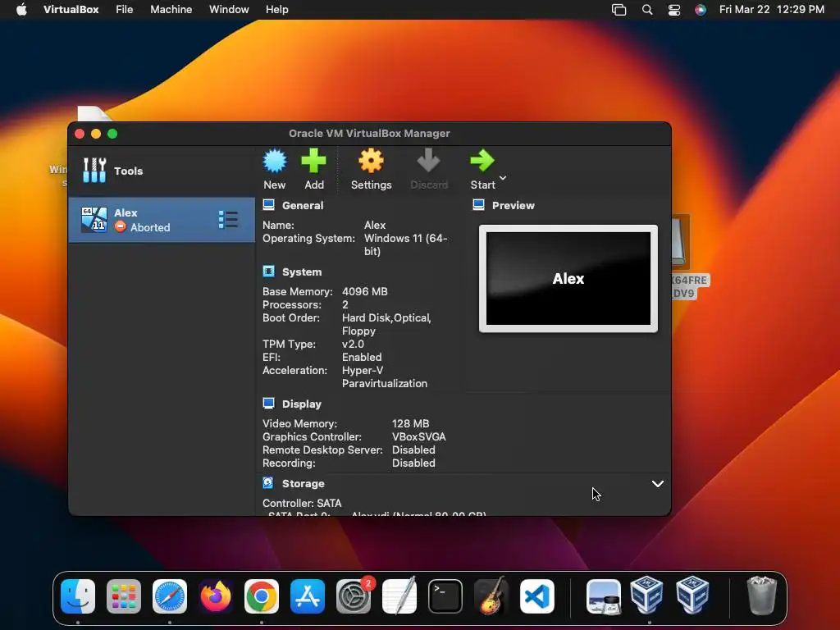
Task: Click the date and time display
Action: click(771, 10)
